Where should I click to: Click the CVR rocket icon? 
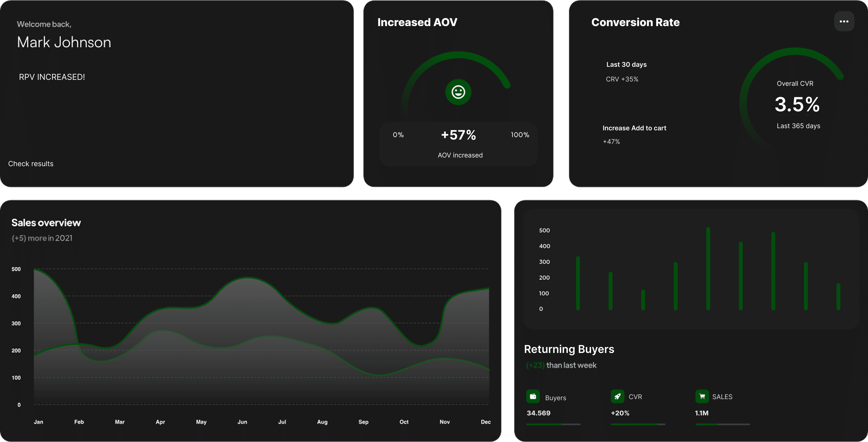pos(617,396)
